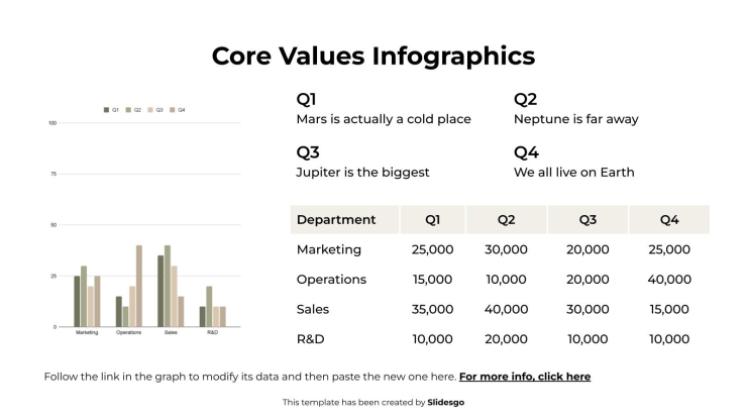747x420 pixels.
Task: Select the 'Core Values Infographics' title
Action: coord(373,56)
